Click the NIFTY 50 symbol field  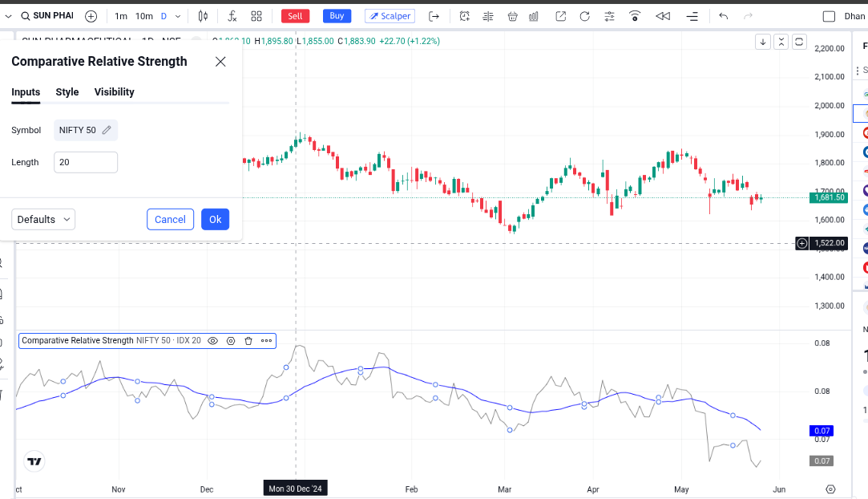tap(86, 130)
